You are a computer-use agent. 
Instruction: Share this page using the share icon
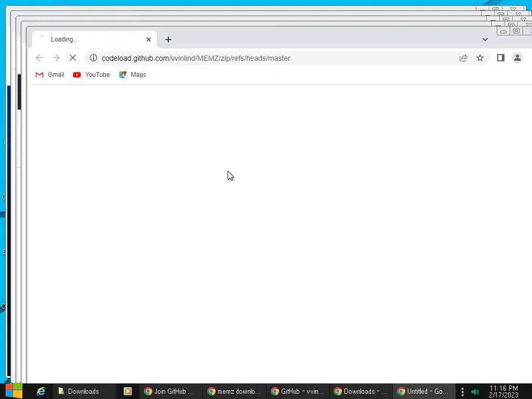coord(463,58)
